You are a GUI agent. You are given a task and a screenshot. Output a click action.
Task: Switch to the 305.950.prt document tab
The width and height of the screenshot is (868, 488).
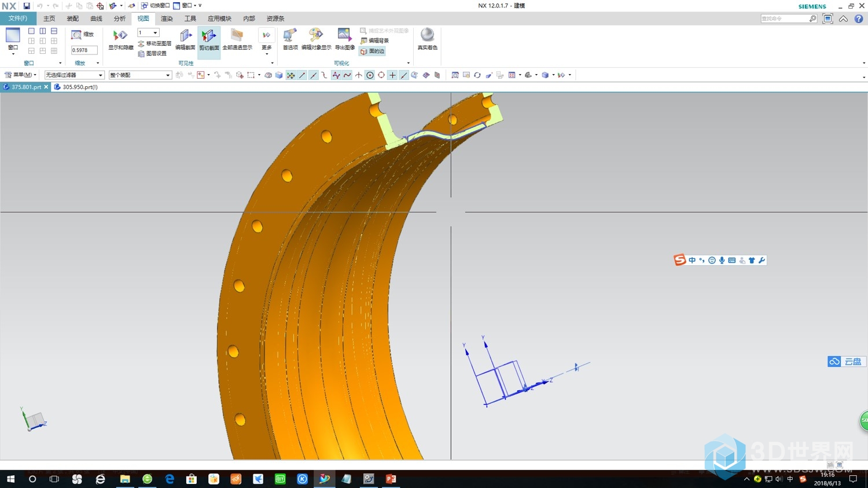[76, 87]
